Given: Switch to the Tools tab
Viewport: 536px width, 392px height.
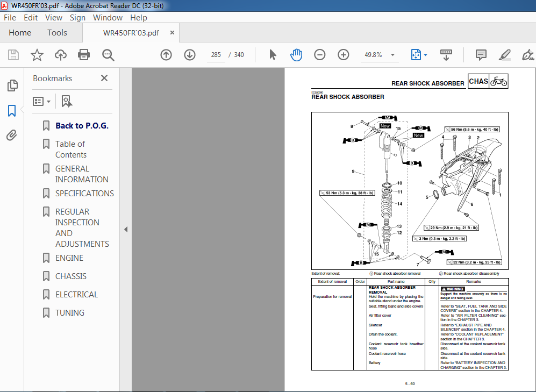Looking at the screenshot, I should [57, 32].
